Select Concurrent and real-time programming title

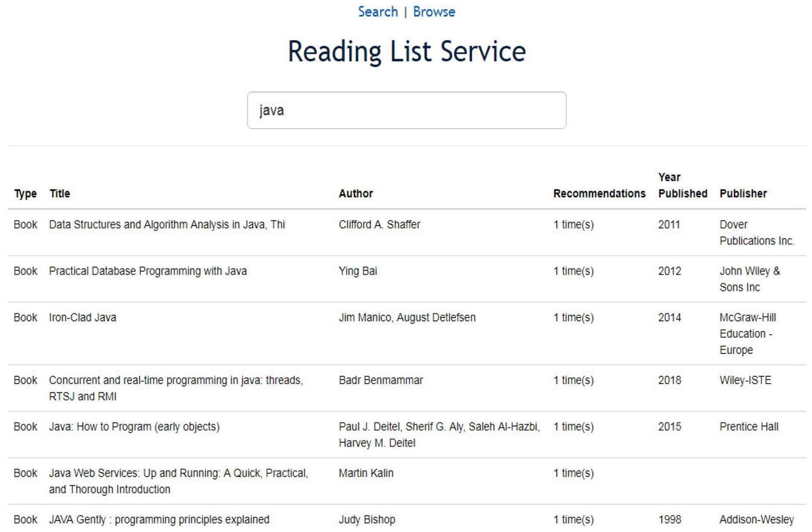[176, 388]
